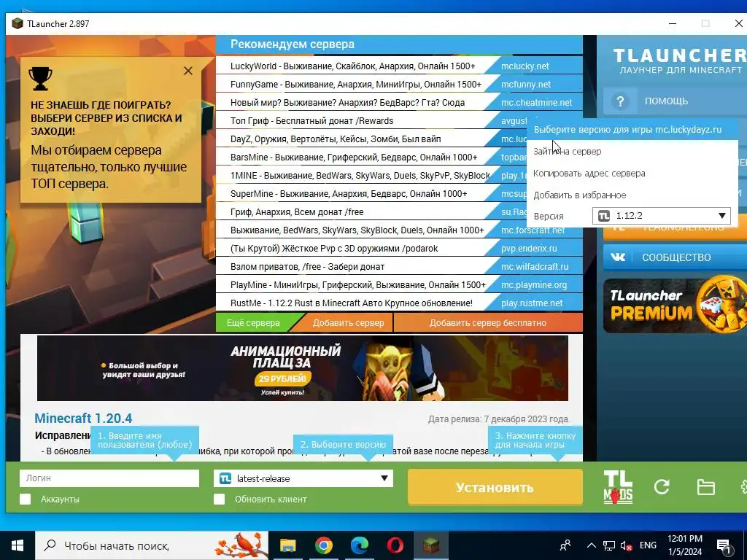This screenshot has width=747, height=560.
Task: Choose Копировать адрес сервера
Action: (589, 174)
